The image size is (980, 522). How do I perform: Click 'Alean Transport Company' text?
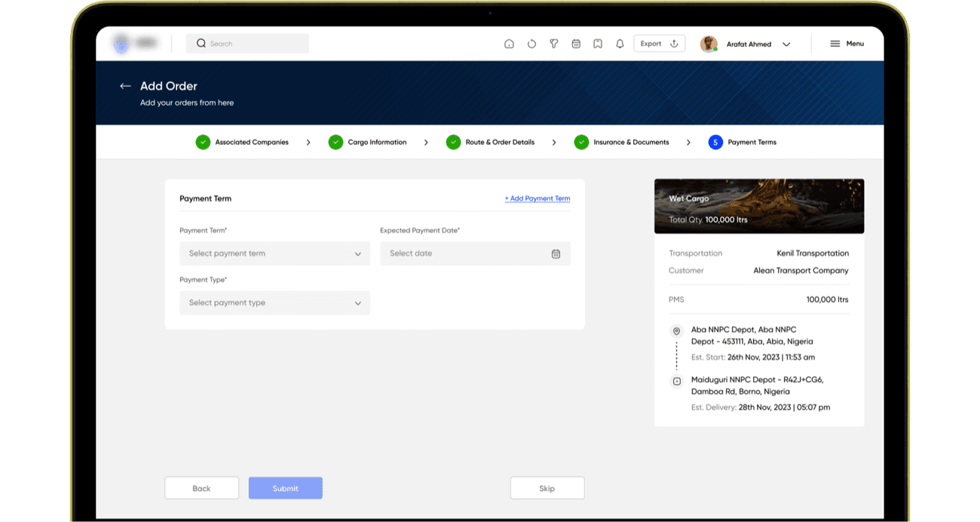801,270
